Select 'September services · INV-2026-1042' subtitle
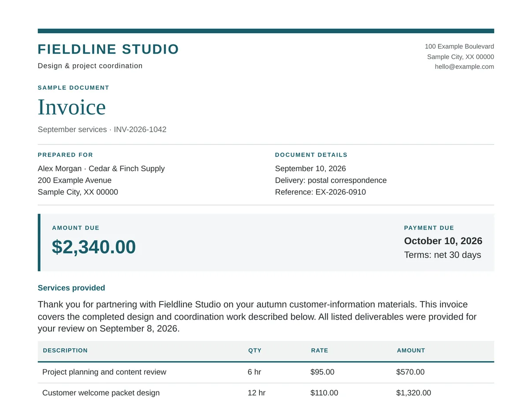This screenshot has width=532, height=399. point(102,129)
